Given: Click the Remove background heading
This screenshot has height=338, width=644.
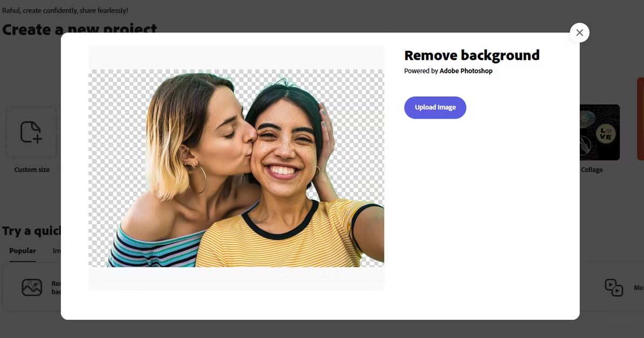Looking at the screenshot, I should tap(472, 55).
